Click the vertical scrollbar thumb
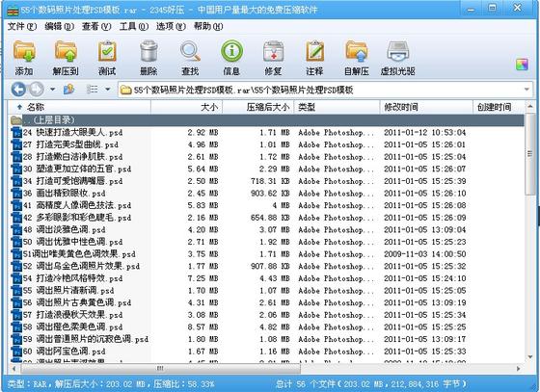The image size is (540, 392). (530, 154)
